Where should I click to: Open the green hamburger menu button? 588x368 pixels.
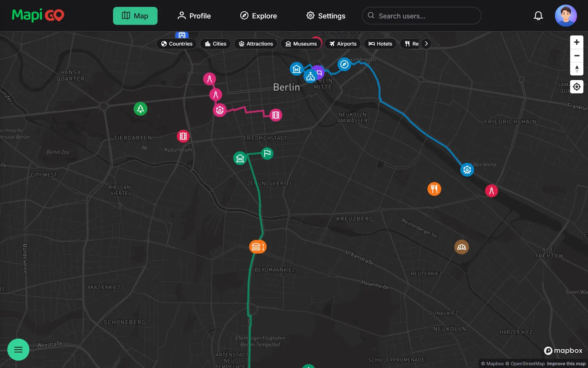18,350
